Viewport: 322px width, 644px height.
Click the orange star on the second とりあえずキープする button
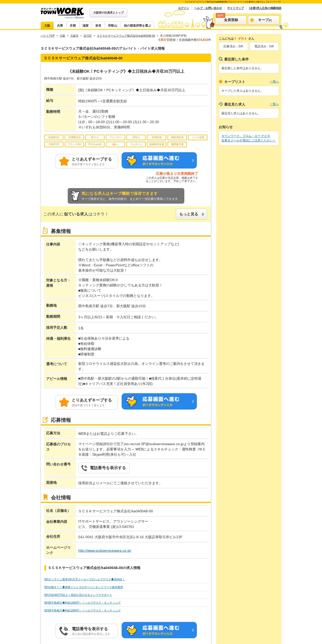(64, 402)
